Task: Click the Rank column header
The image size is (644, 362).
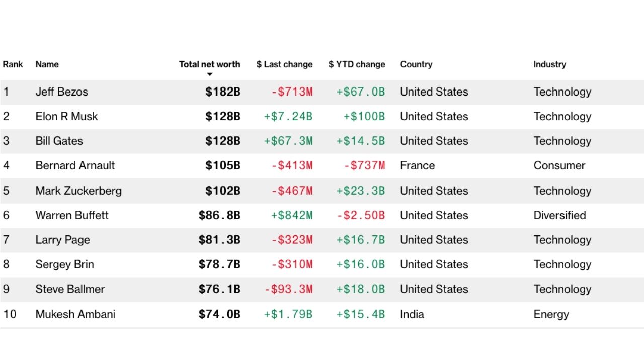Action: click(x=13, y=64)
